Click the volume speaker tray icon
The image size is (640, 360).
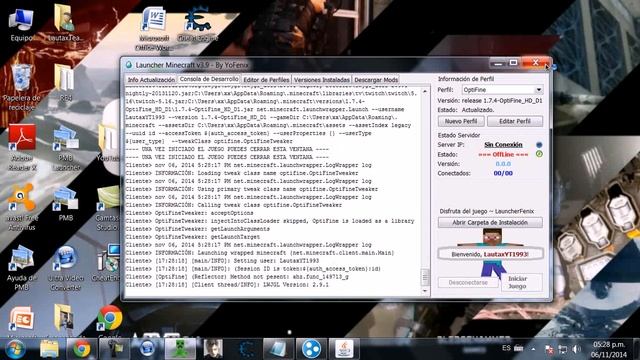tap(576, 349)
